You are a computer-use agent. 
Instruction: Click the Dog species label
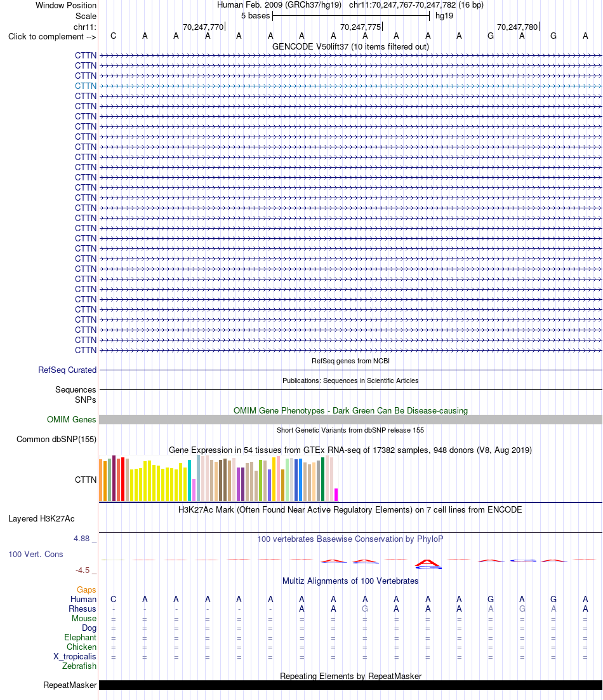89,628
